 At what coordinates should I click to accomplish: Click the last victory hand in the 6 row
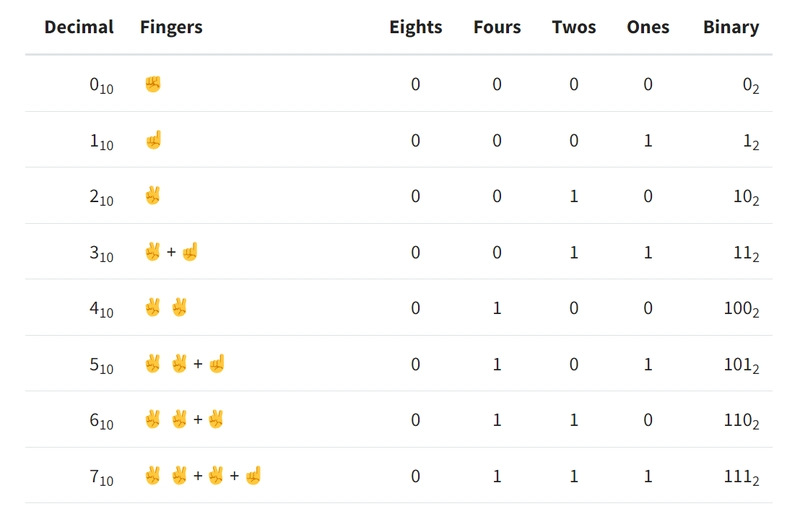[216, 420]
